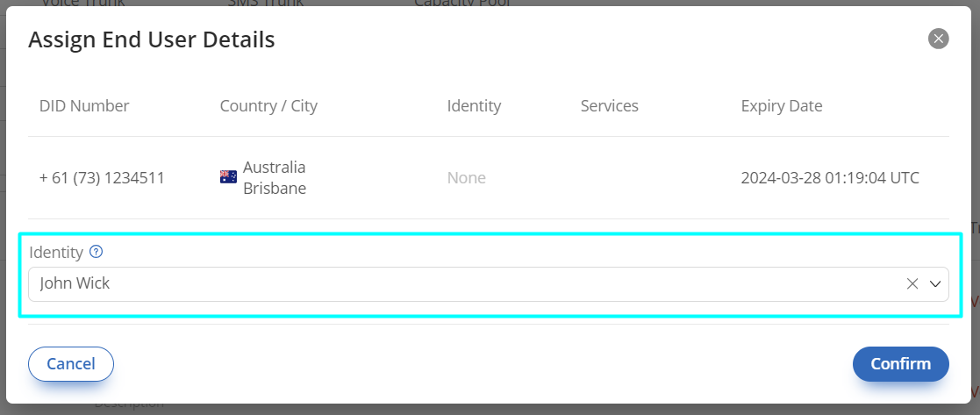Confirm the end user assignment
980x415 pixels.
click(901, 364)
